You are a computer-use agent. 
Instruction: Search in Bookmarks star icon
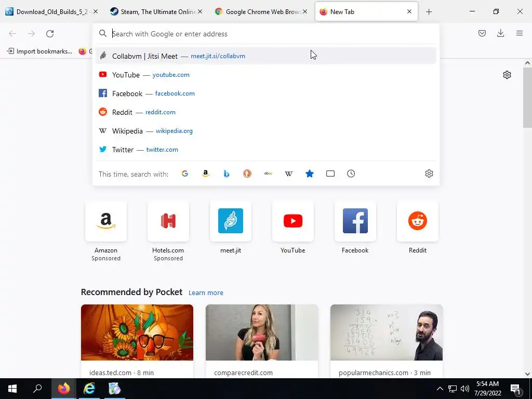[x=310, y=174]
